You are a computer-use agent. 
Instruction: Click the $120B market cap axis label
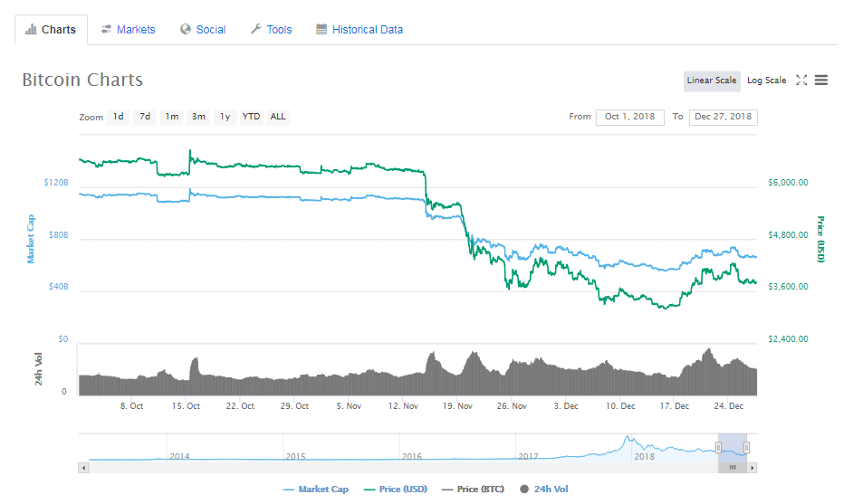pos(56,183)
